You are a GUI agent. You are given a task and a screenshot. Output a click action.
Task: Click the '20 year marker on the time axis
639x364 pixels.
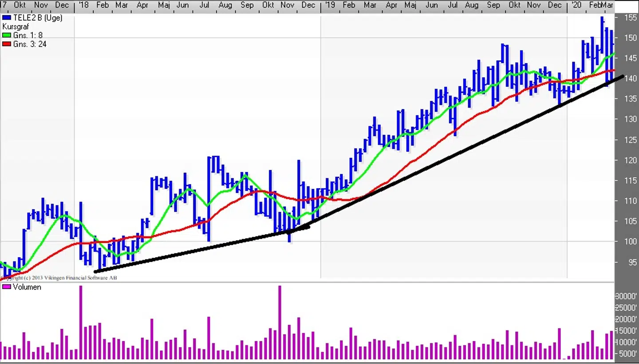tap(576, 5)
